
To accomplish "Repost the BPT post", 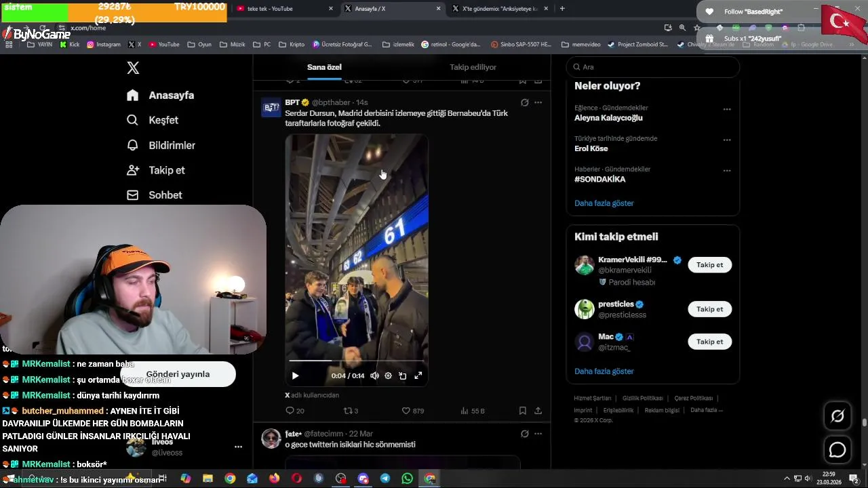I will coord(351,411).
